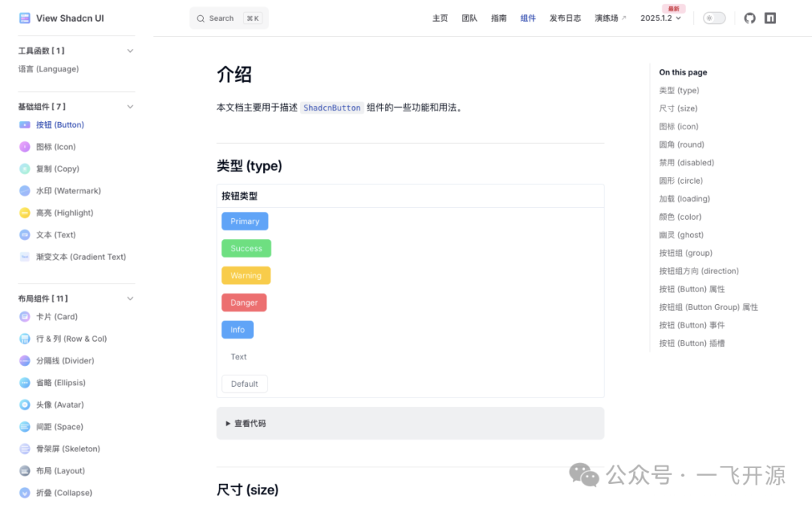Select the 组件 nav item
Image resolution: width=812 pixels, height=508 pixels.
(x=528, y=18)
